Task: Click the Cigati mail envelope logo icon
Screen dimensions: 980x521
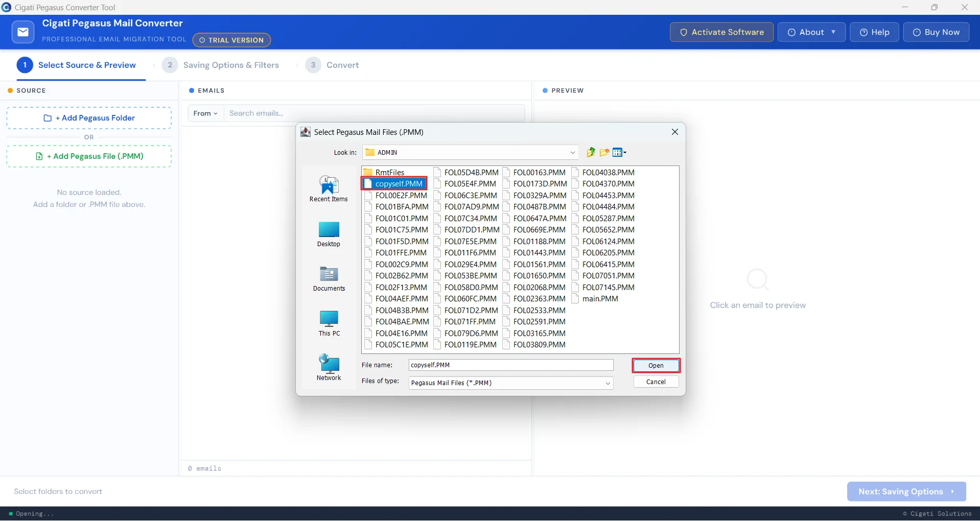Action: (23, 32)
